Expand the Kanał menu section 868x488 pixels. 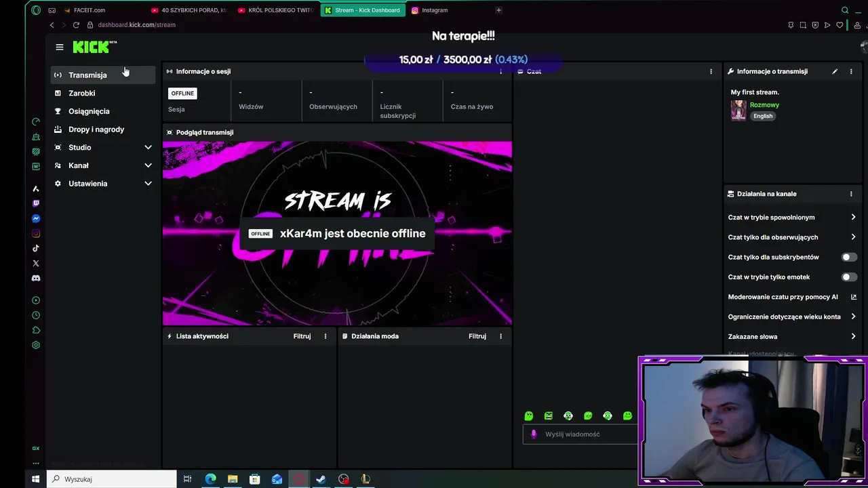103,165
